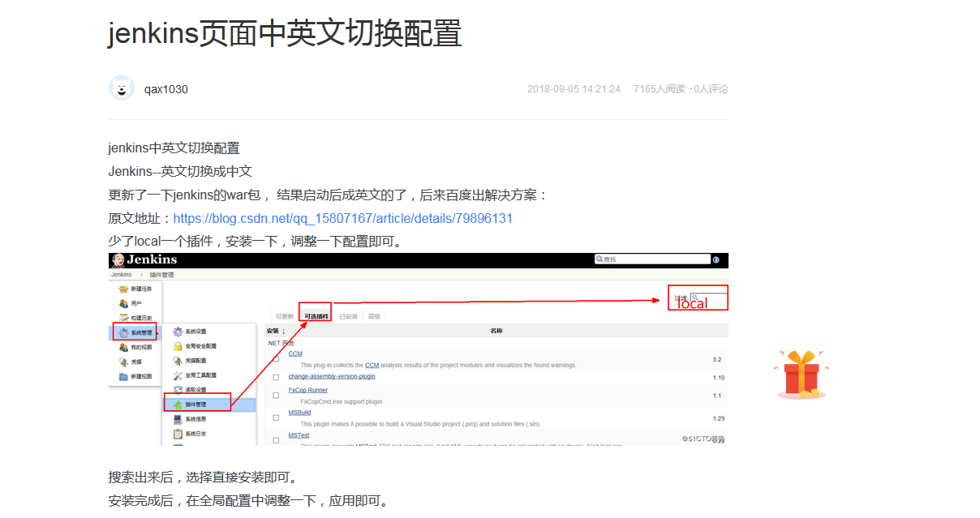Click the qax1030 author avatar
The width and height of the screenshot is (980, 518).
pos(122,88)
